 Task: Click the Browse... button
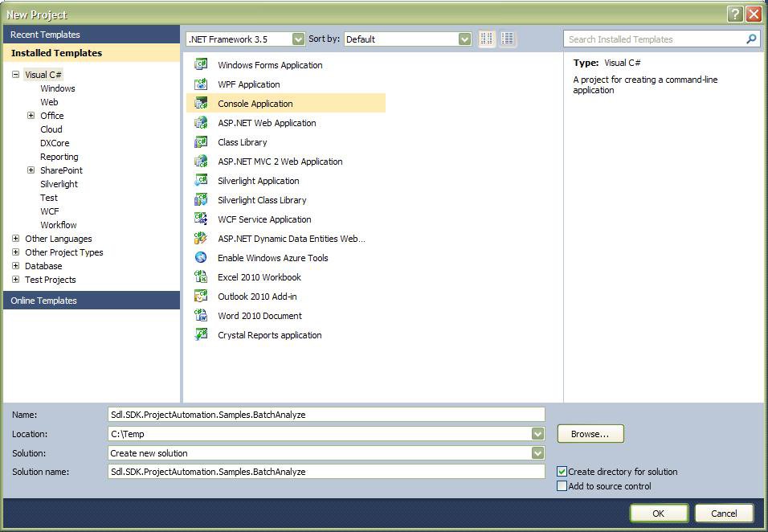(x=590, y=434)
